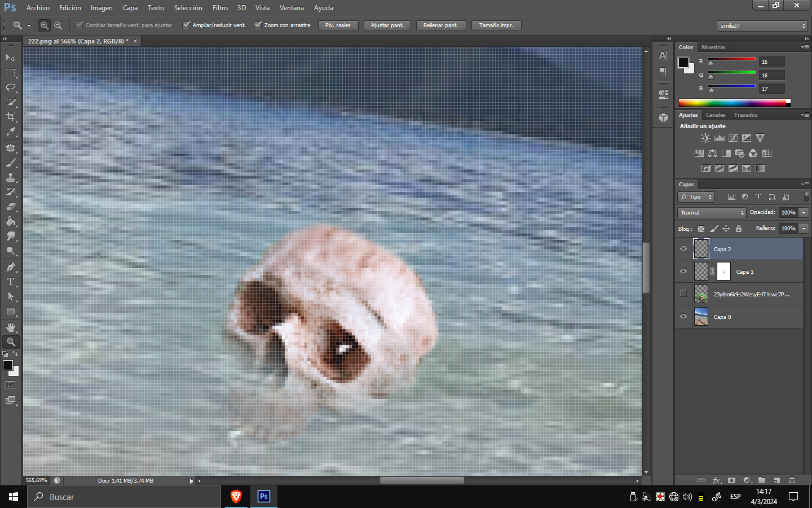Close the 222.png document tab
This screenshot has width=812, height=508.
(x=135, y=41)
